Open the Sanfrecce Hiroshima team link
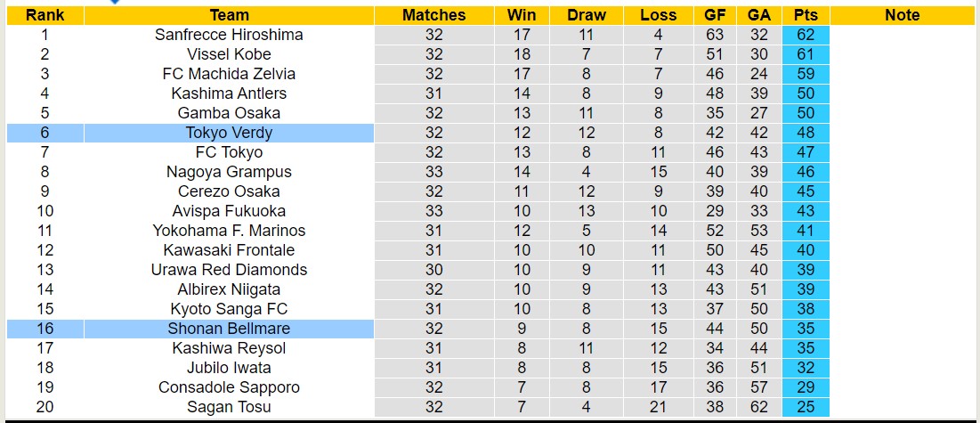The image size is (980, 423). [229, 35]
